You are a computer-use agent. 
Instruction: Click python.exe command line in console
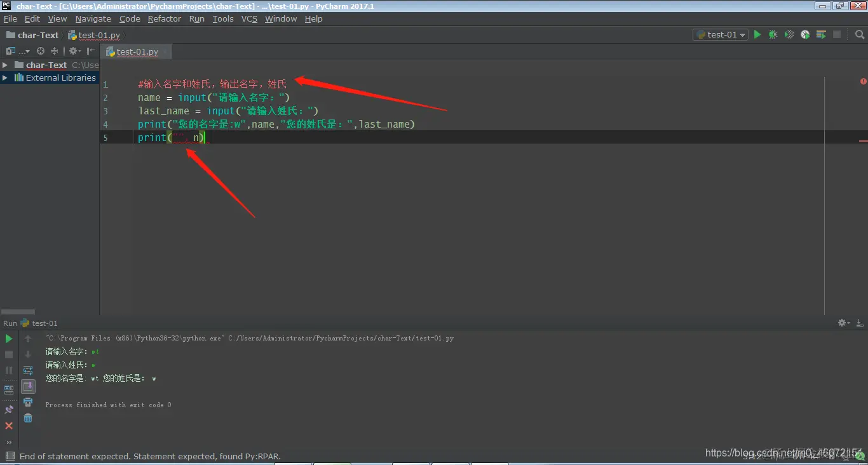[x=250, y=338]
